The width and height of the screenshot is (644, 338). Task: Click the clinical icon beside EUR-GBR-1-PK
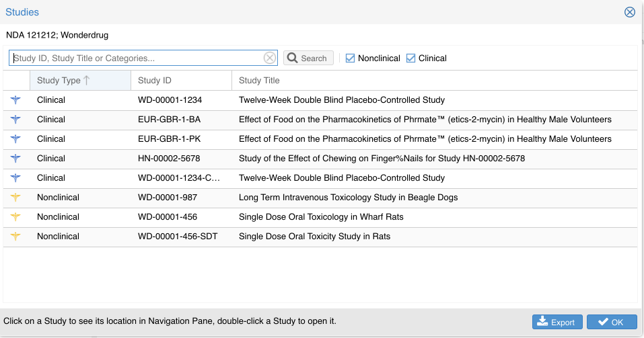pyautogui.click(x=16, y=139)
